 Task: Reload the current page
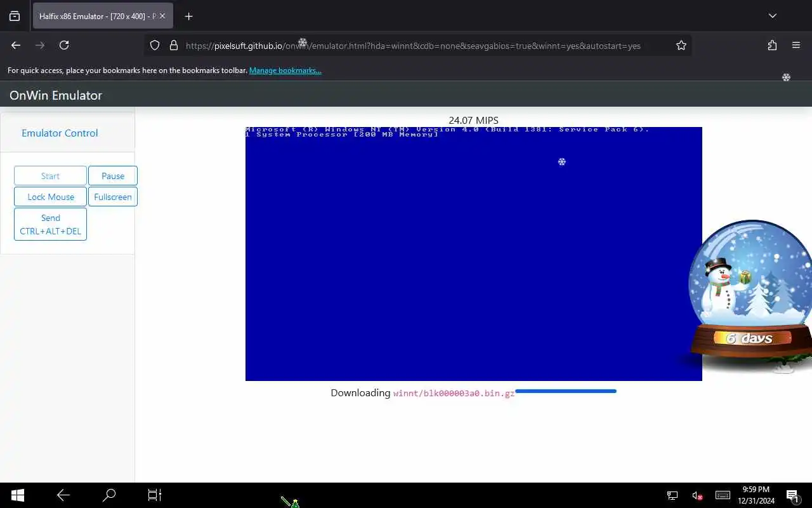pos(64,45)
